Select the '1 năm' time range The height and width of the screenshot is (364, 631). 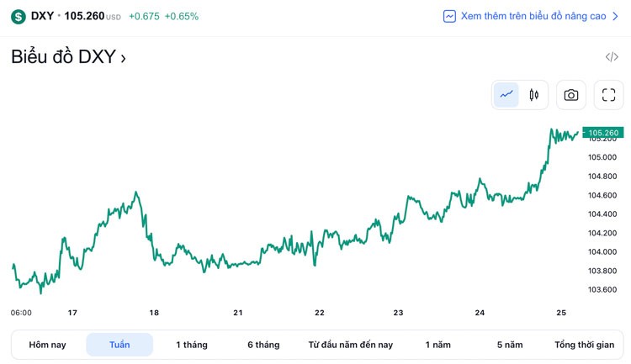[438, 345]
